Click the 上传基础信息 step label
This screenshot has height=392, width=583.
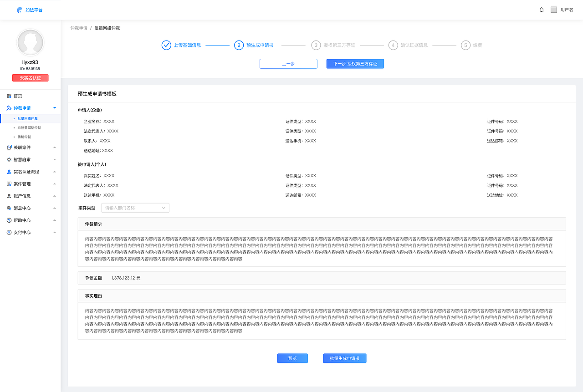point(187,45)
